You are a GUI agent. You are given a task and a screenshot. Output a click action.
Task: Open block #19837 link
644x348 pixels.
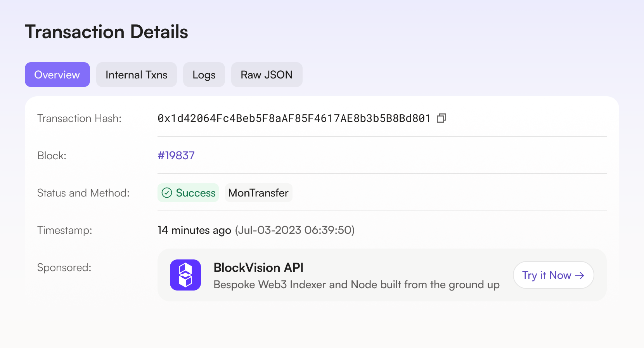coord(176,155)
